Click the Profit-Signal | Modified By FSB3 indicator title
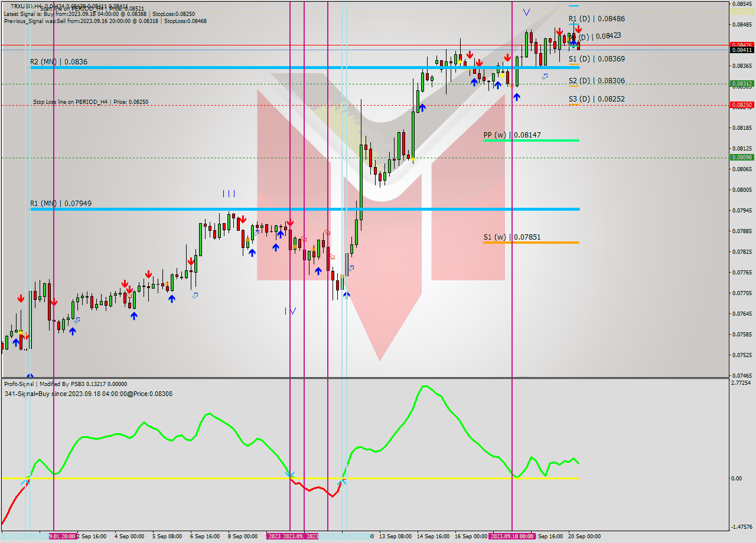Image resolution: width=756 pixels, height=543 pixels. point(66,384)
